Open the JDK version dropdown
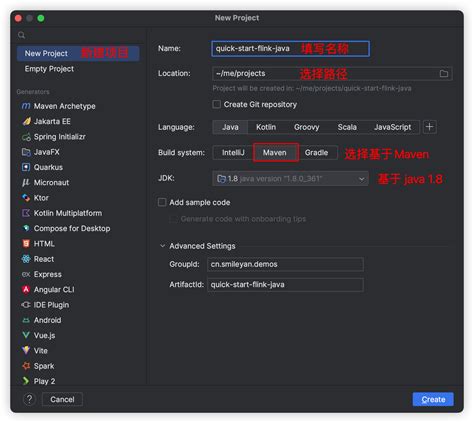The width and height of the screenshot is (474, 423). 290,179
